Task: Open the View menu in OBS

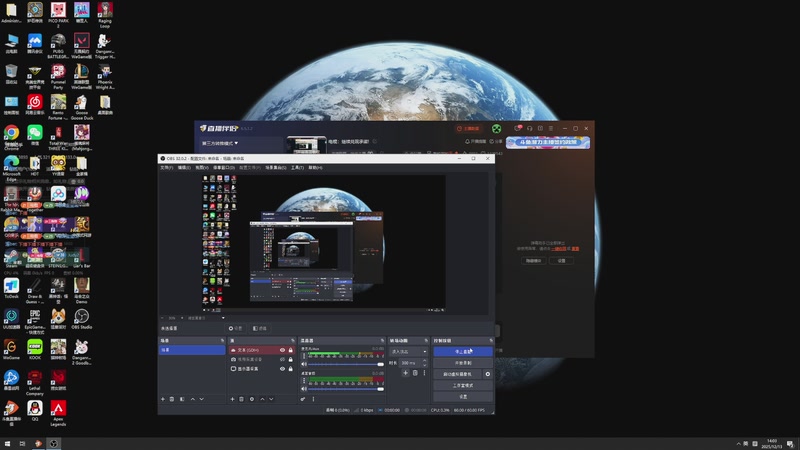Action: (x=202, y=167)
